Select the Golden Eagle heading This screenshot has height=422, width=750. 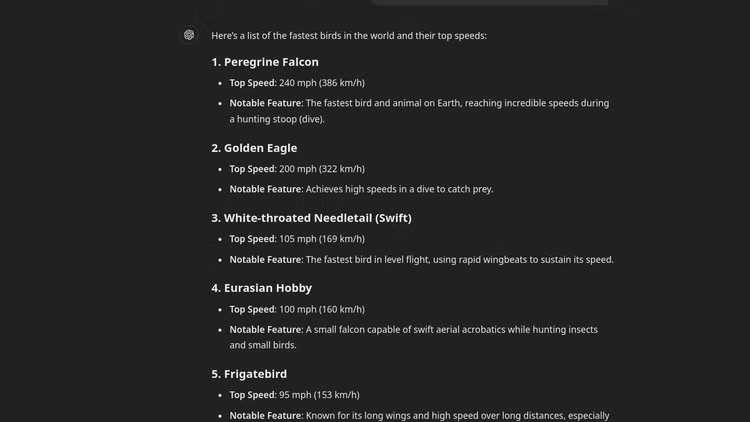[254, 148]
